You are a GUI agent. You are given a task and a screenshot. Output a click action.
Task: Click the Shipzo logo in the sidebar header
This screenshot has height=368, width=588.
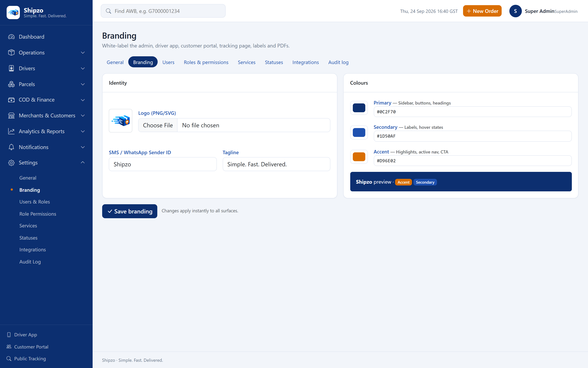point(13,12)
